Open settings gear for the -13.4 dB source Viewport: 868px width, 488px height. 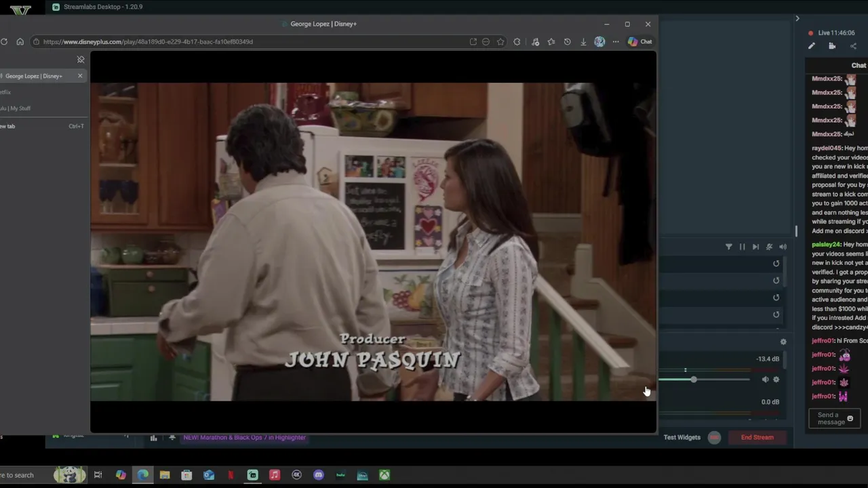(x=776, y=380)
